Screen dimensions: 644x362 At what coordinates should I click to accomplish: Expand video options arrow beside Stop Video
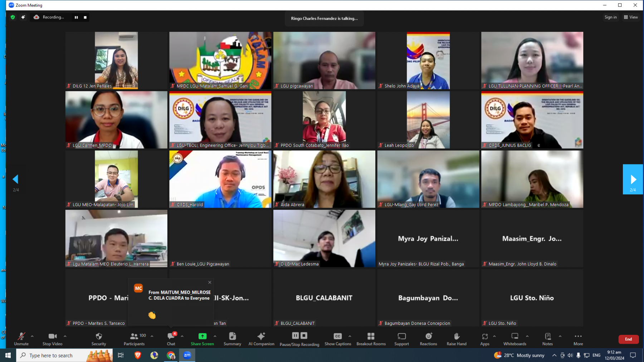[x=65, y=336]
